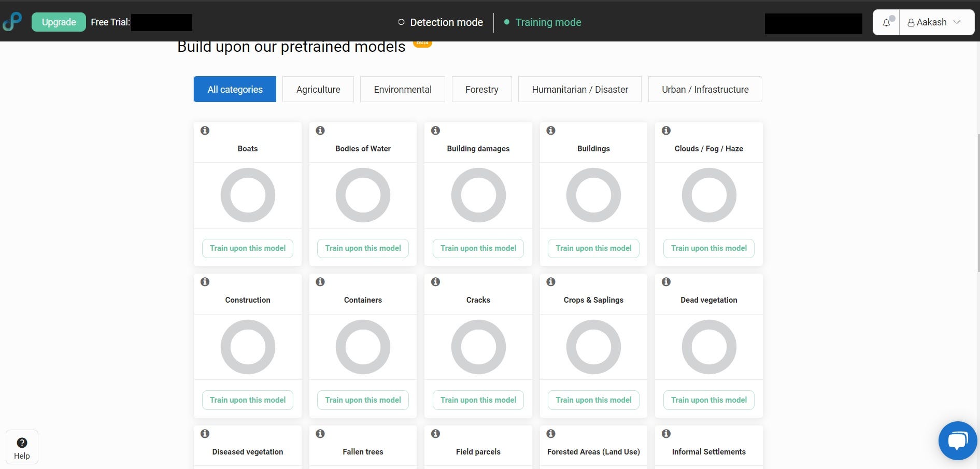
Task: Show info for Clouds / Fog / Haze
Action: point(666,131)
